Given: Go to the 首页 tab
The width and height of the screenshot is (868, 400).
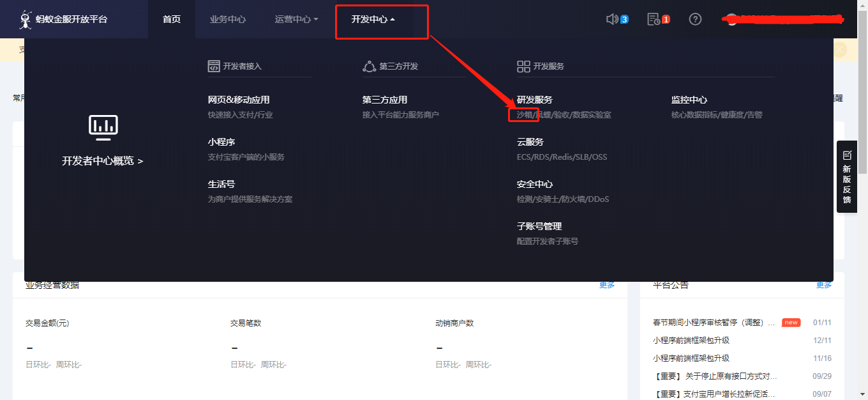Looking at the screenshot, I should [172, 19].
